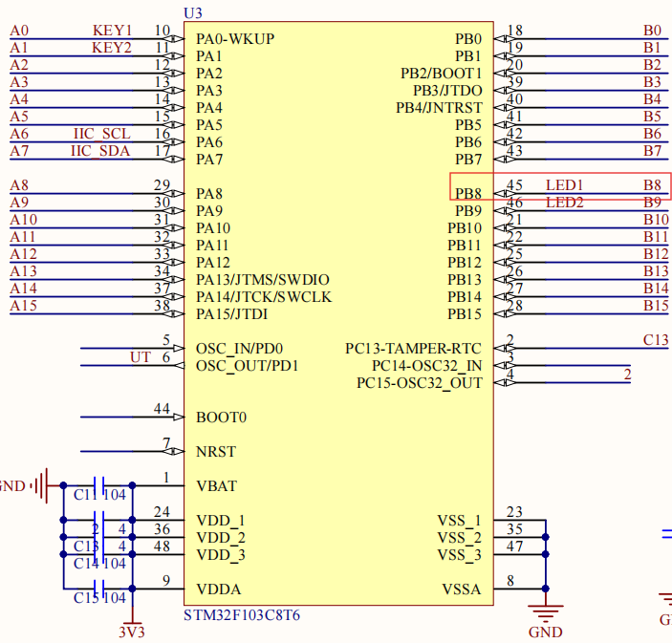Click the VDD_1 pin name
The image size is (672, 643).
221,521
